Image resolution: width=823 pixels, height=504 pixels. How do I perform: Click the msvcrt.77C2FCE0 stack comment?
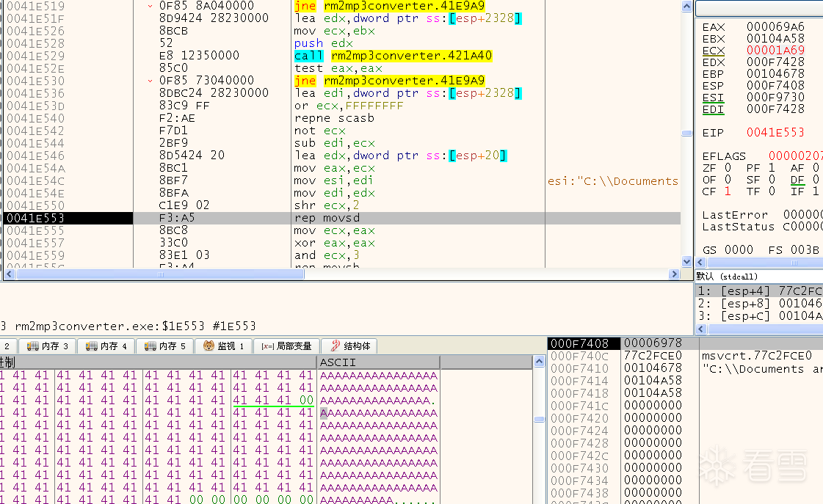(757, 356)
